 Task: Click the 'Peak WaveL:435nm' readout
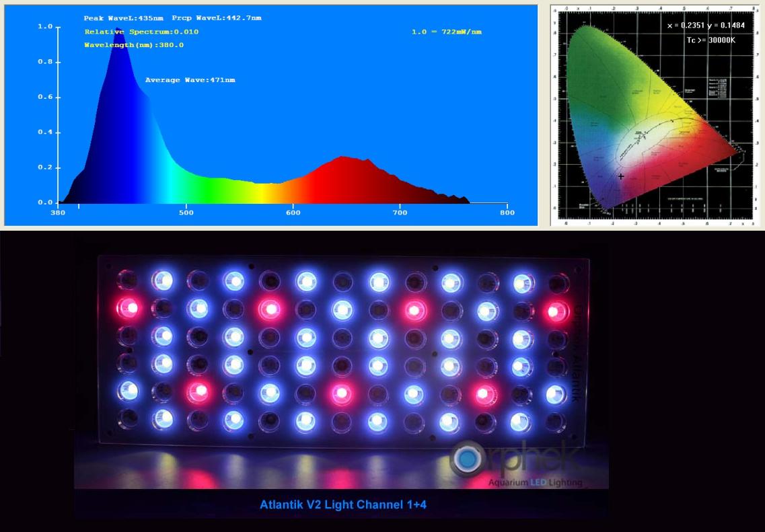(123, 18)
